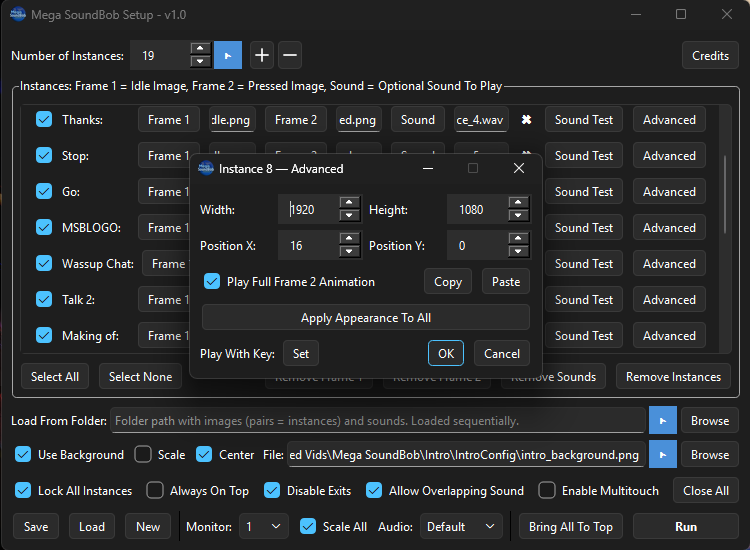Click the Set button for Play With Key
This screenshot has width=750, height=550.
(300, 354)
